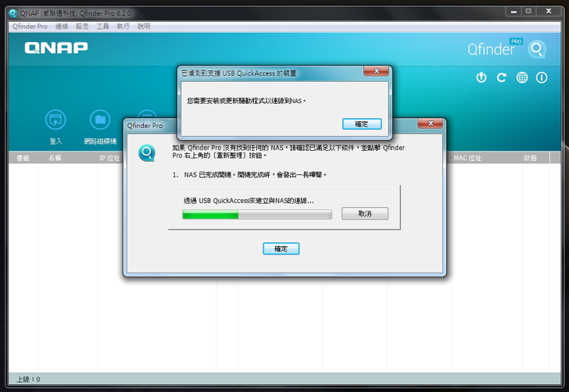Click the 上線：0 status bar text
Screen dimensions: 569x392
click(28, 380)
